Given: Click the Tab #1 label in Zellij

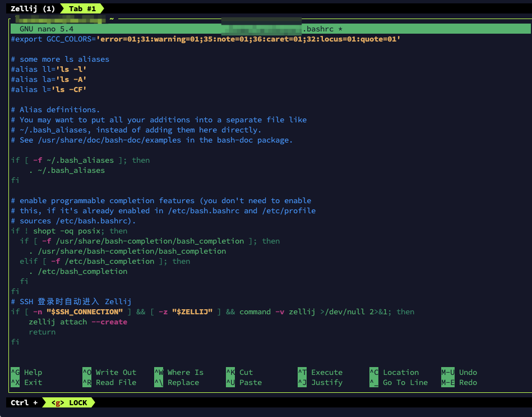Looking at the screenshot, I should pos(82,8).
